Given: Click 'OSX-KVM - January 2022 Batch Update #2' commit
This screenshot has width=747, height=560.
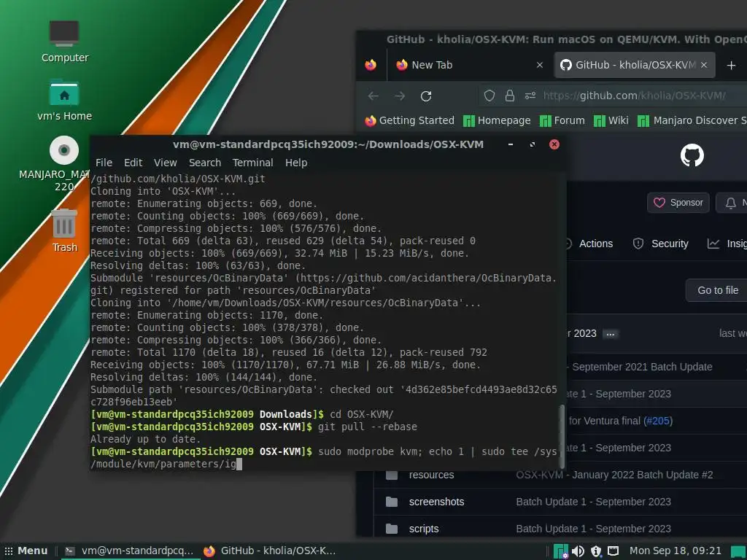Looking at the screenshot, I should click(614, 475).
